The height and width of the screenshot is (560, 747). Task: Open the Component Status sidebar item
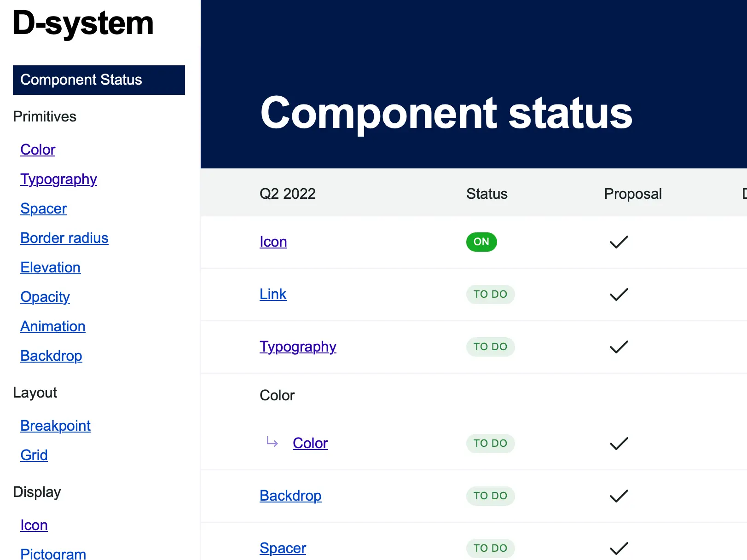click(x=99, y=80)
